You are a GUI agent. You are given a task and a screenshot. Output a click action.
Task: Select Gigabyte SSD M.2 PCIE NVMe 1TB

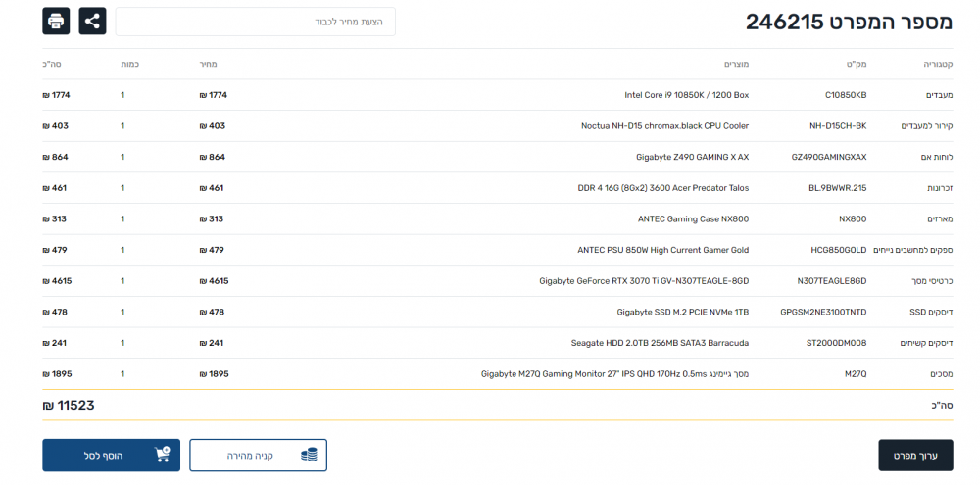click(682, 313)
